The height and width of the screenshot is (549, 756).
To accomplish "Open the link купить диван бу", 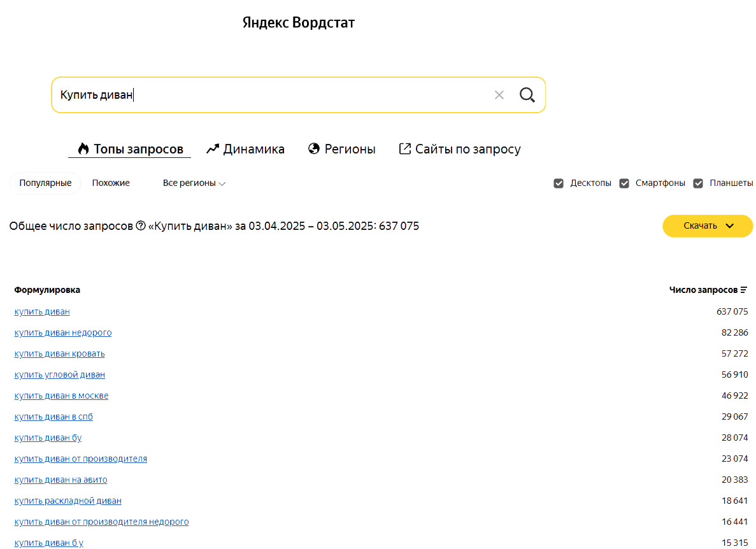I will tap(48, 438).
